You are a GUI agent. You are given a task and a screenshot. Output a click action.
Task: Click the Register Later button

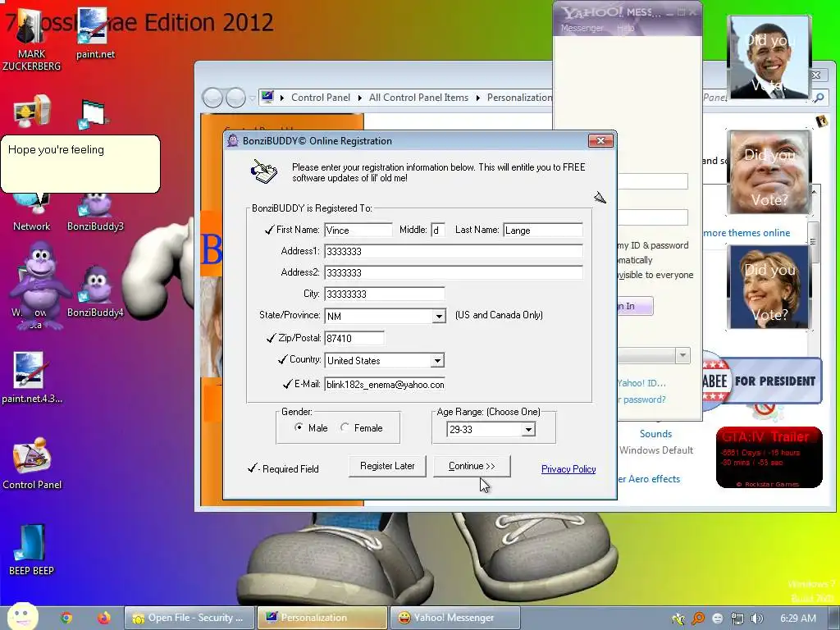[x=387, y=466]
